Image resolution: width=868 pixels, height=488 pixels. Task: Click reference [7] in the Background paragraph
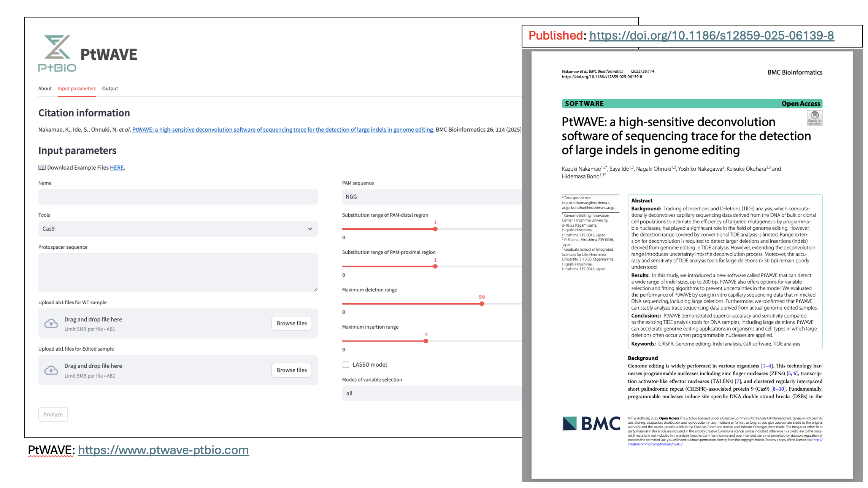pos(738,381)
